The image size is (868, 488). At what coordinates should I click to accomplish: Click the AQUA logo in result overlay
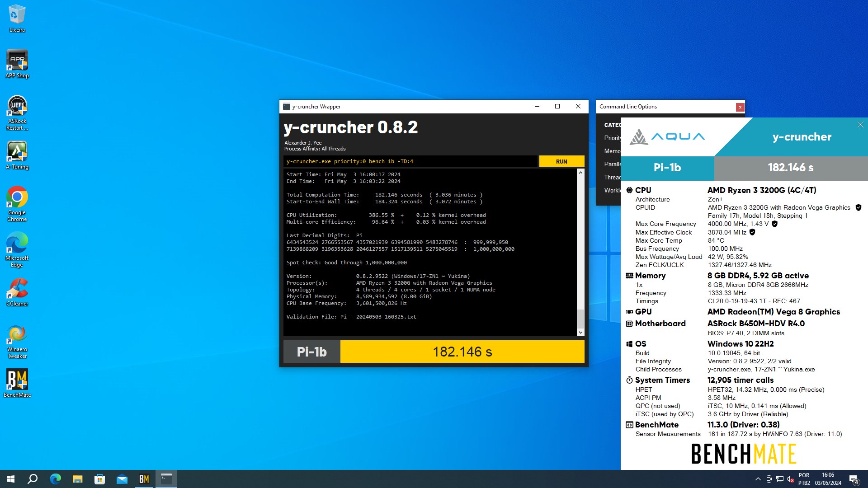(667, 136)
